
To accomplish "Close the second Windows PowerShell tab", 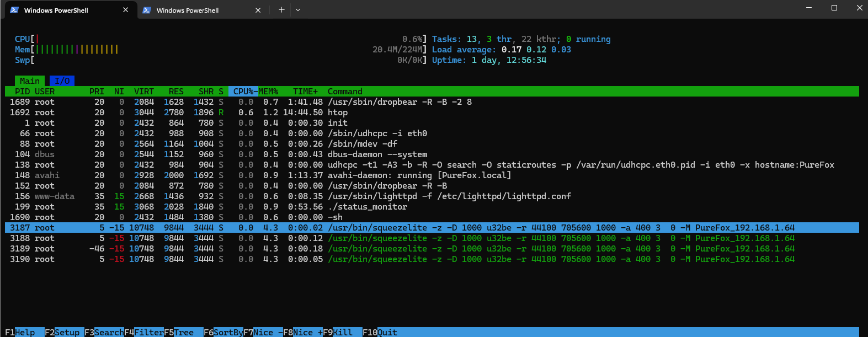I will point(258,10).
